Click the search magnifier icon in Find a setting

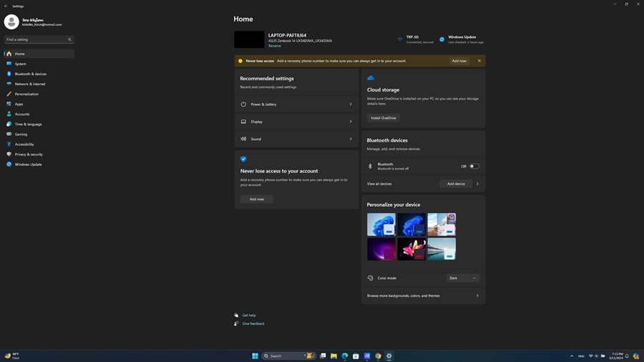click(x=69, y=39)
